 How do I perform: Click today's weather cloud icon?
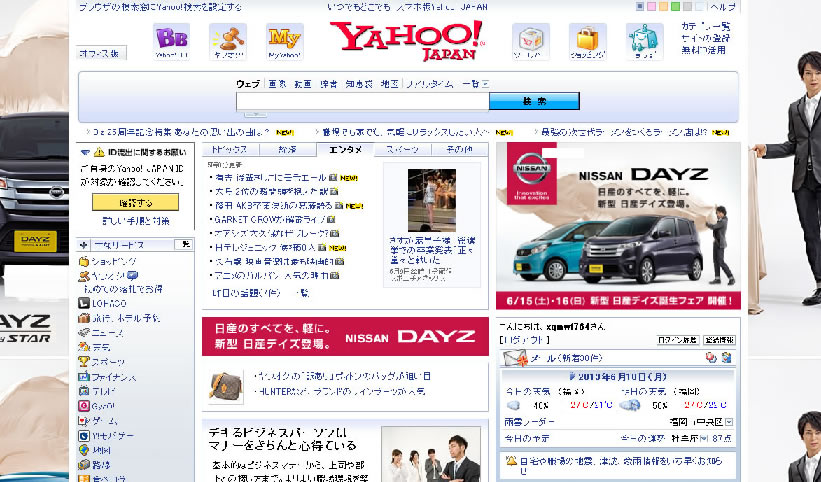[514, 405]
